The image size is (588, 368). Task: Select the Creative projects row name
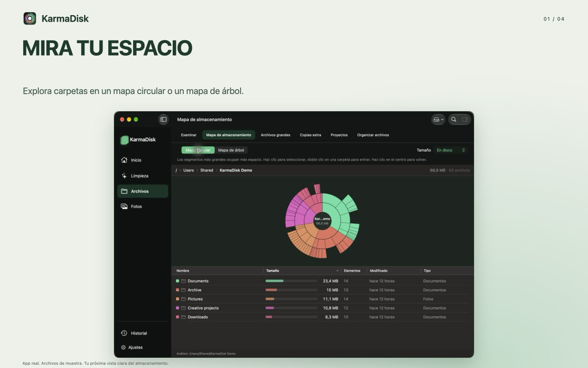click(x=203, y=308)
